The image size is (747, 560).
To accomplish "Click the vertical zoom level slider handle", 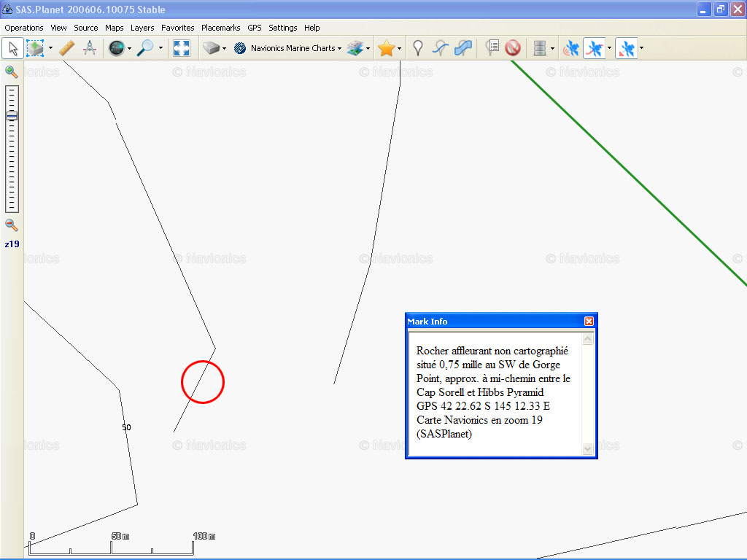I will [x=12, y=116].
